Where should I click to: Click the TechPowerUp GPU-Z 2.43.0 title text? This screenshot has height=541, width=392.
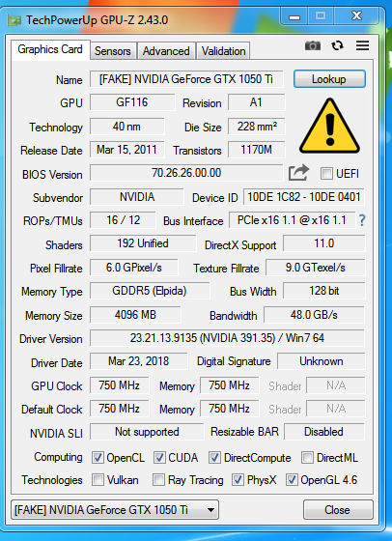click(x=97, y=20)
